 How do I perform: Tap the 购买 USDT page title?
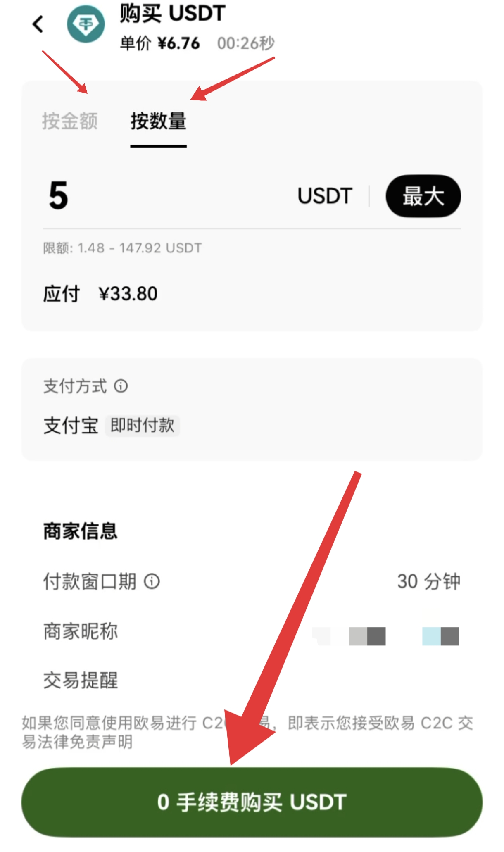tap(173, 13)
